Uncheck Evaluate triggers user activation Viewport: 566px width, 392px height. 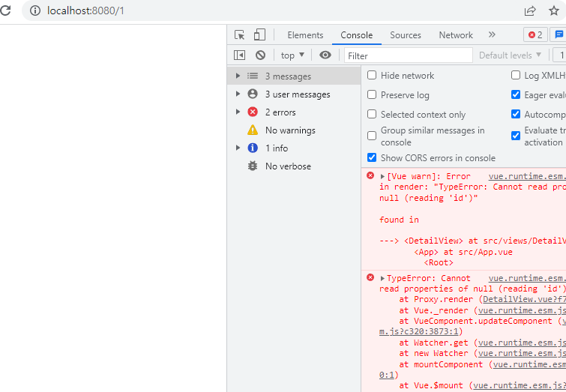[x=516, y=136]
